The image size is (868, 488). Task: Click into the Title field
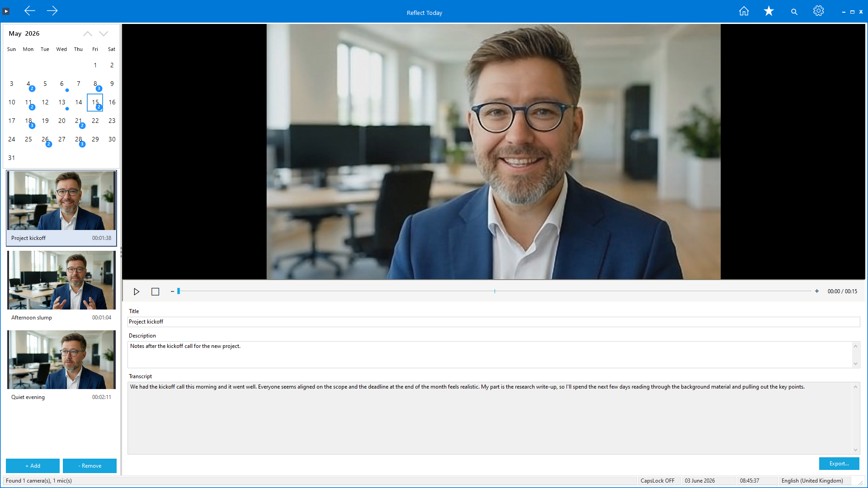click(x=494, y=322)
